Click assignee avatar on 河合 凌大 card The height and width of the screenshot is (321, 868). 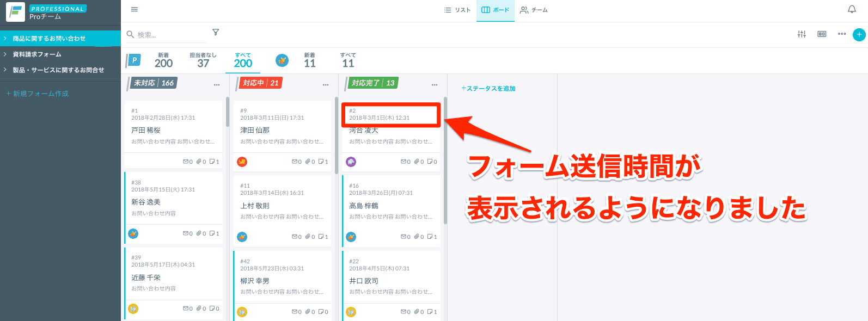(x=351, y=162)
